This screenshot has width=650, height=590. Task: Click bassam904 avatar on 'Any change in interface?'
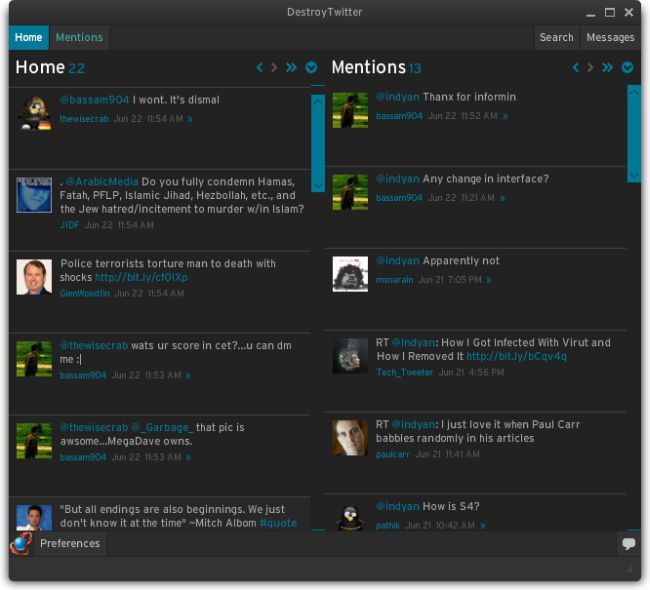(350, 192)
